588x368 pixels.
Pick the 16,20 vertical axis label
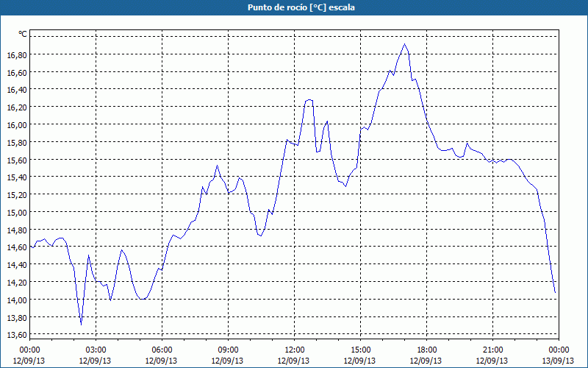[x=17, y=107]
